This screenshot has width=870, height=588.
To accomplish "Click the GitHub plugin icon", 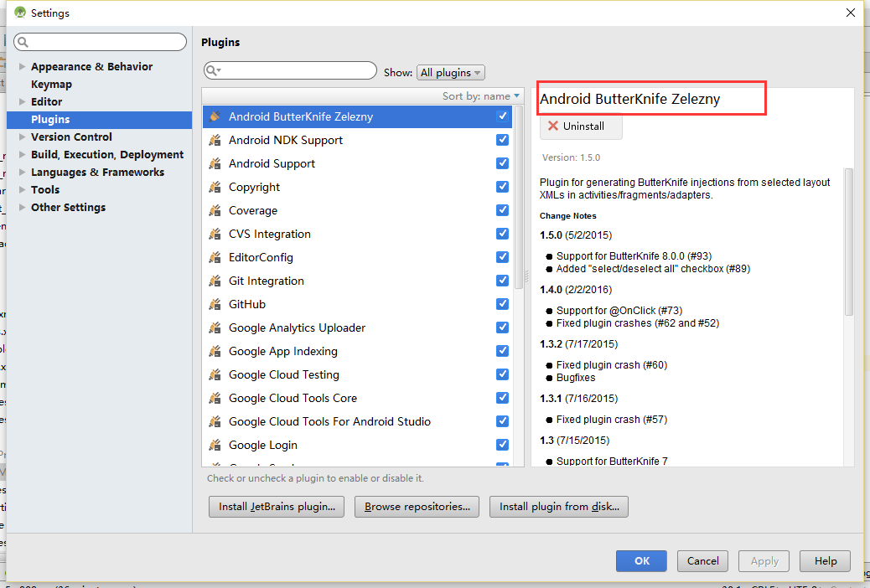I will click(215, 305).
